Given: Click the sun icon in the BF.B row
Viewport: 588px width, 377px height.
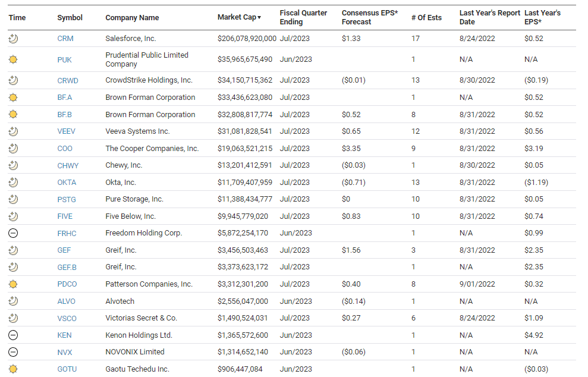Looking at the screenshot, I should point(13,114).
